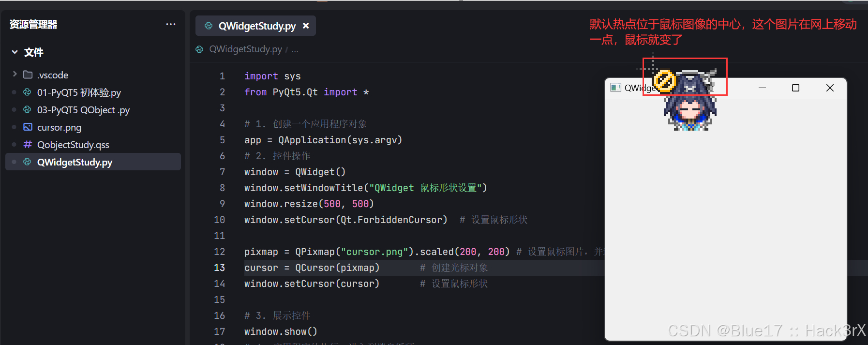This screenshot has height=345, width=868.
Task: Click Python icon of 03-PyQT5 QObject .py
Action: 28,109
